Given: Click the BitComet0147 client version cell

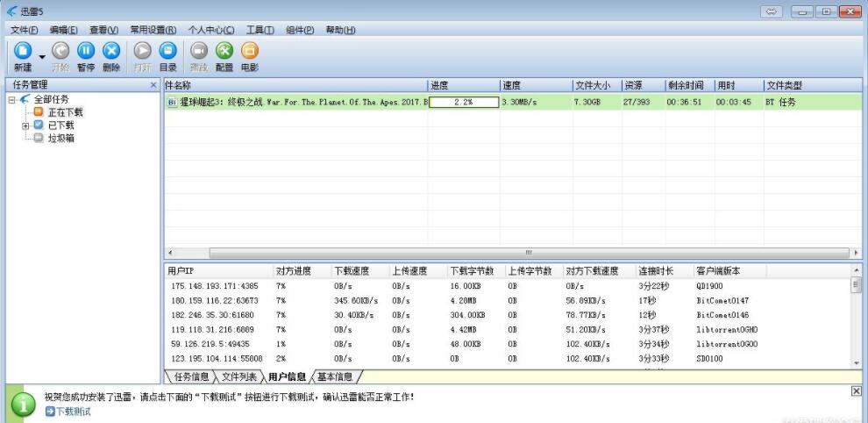Looking at the screenshot, I should 722,300.
